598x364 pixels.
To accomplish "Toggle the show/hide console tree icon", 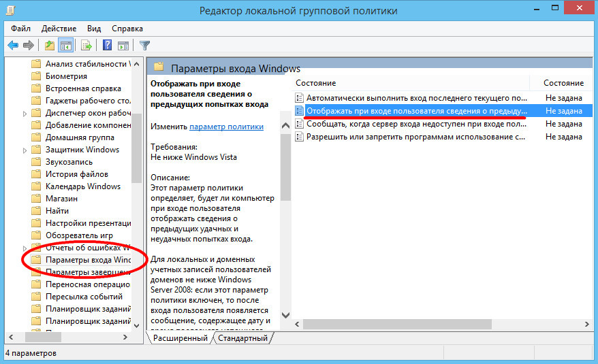I will 65,46.
